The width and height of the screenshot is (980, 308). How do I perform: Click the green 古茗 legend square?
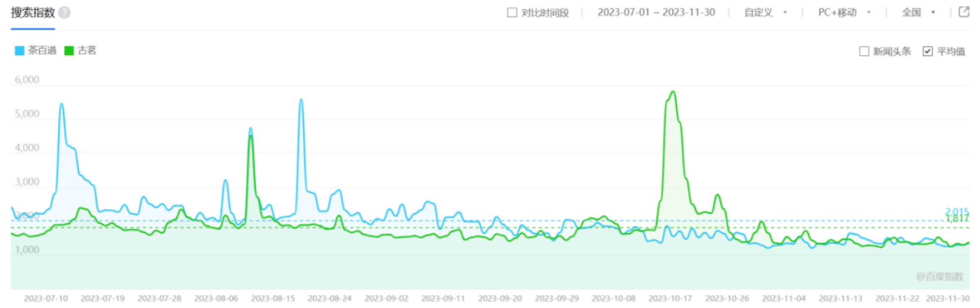pos(69,51)
